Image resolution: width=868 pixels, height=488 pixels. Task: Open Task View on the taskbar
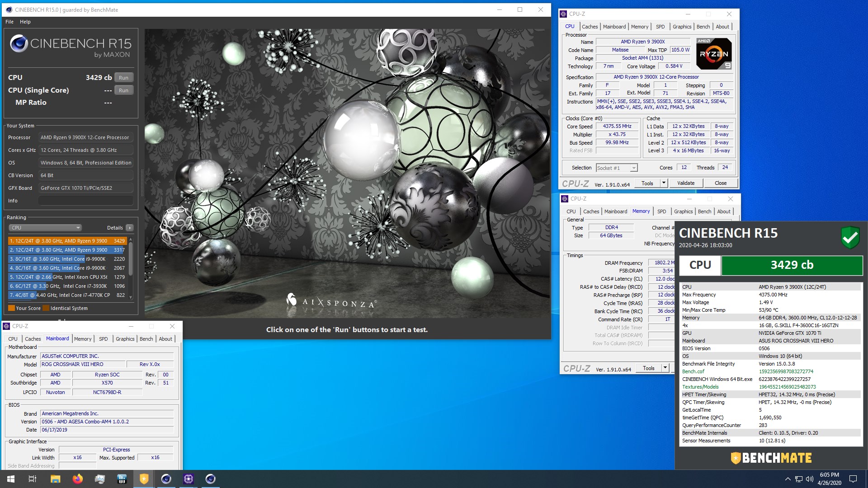pos(33,479)
